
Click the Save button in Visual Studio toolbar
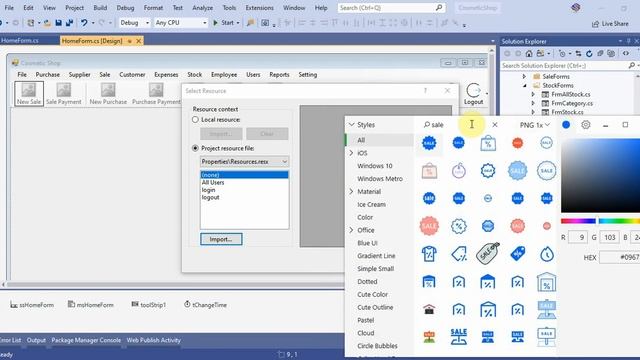point(58,23)
